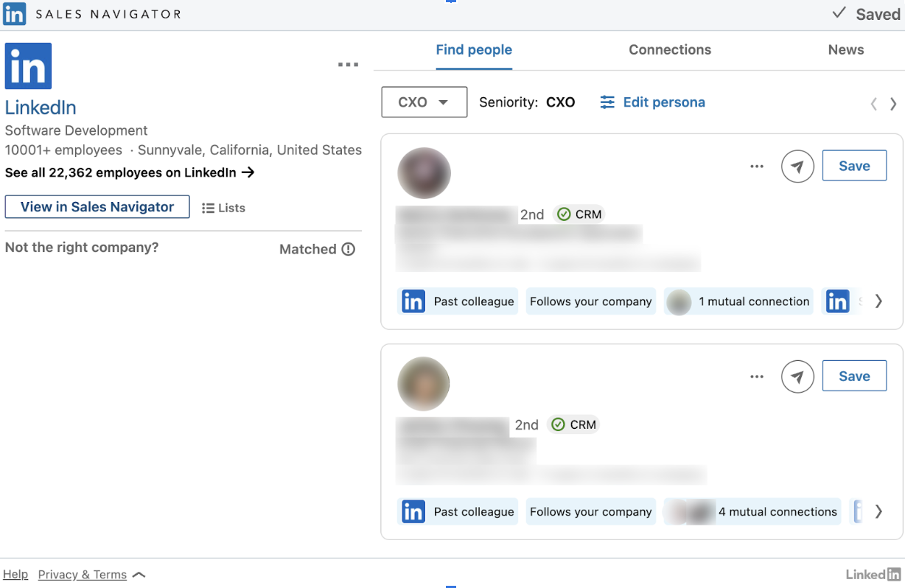This screenshot has width=905, height=588.
Task: Click the 4 mutual connections chip
Action: 752,512
